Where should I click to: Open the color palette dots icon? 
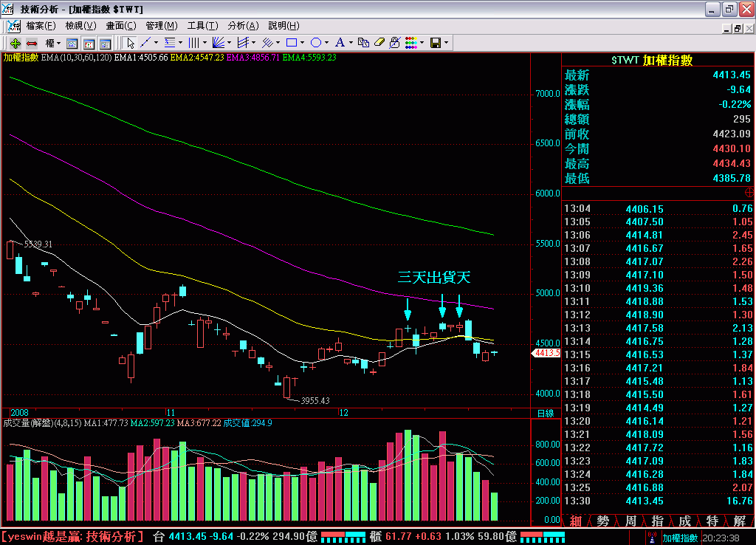tap(410, 43)
